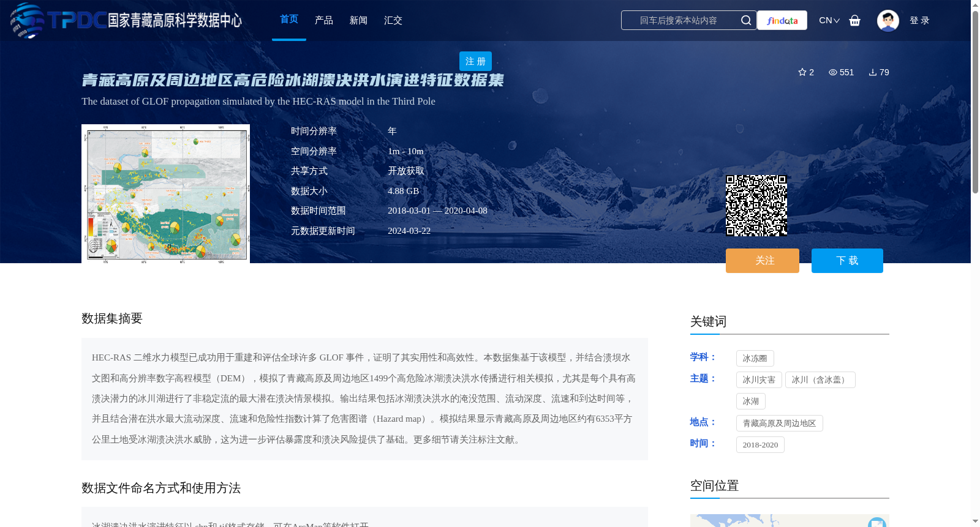Open the dataset map thumbnail image
The image size is (980, 527).
pyautogui.click(x=165, y=193)
